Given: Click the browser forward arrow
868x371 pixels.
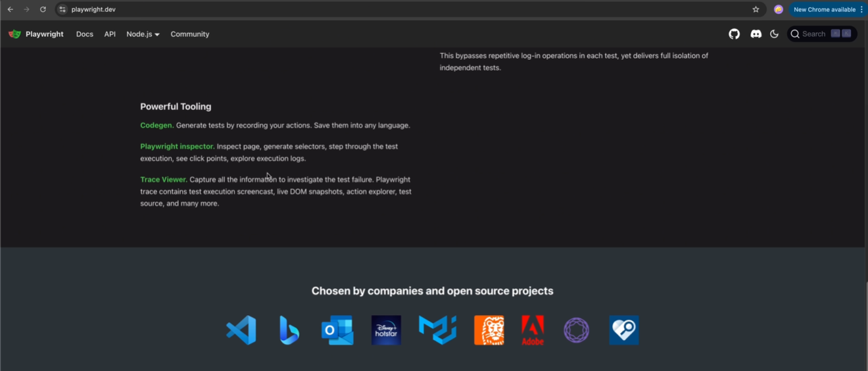Looking at the screenshot, I should coord(26,9).
